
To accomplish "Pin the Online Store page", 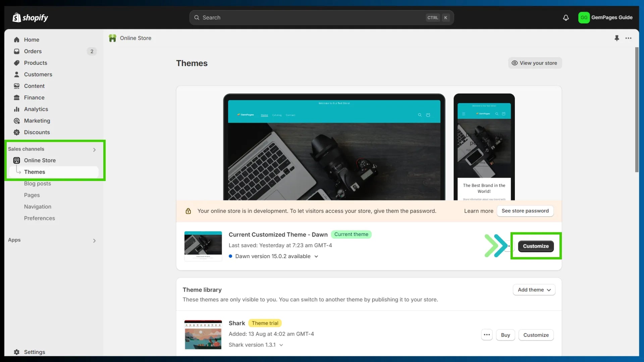I will click(616, 38).
